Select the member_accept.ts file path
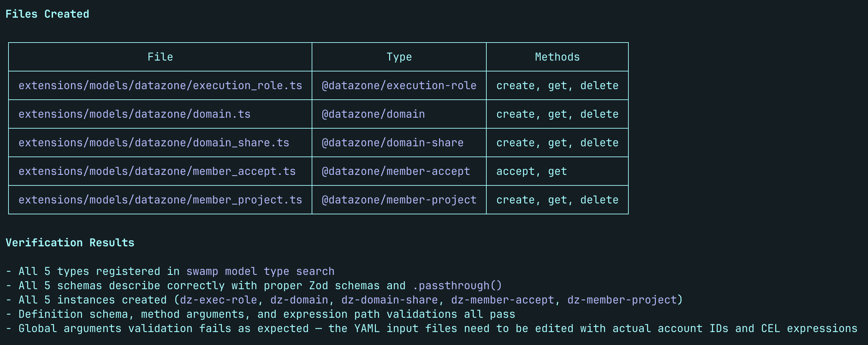Screen dimensions: 868x345 pyautogui.click(x=157, y=171)
